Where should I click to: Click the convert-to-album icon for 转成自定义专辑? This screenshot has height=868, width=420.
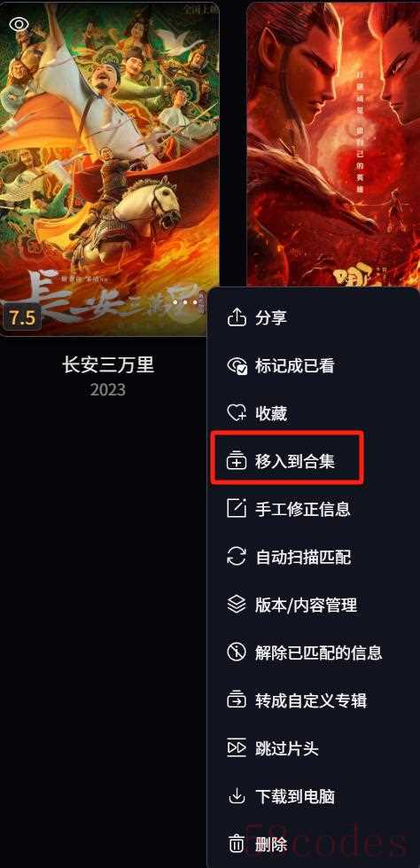click(x=237, y=700)
